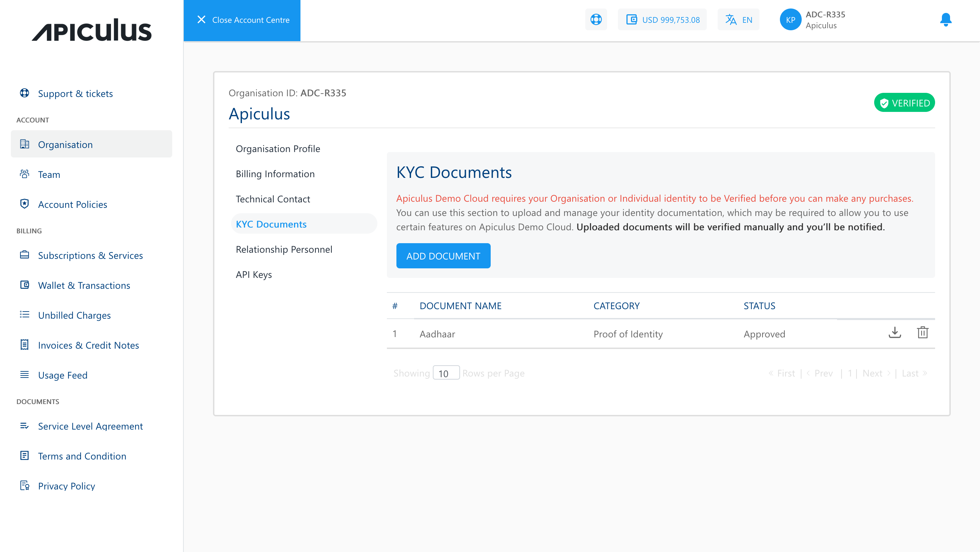Click the Wallet & Transactions wallet icon
This screenshot has width=980, height=552.
click(x=24, y=285)
